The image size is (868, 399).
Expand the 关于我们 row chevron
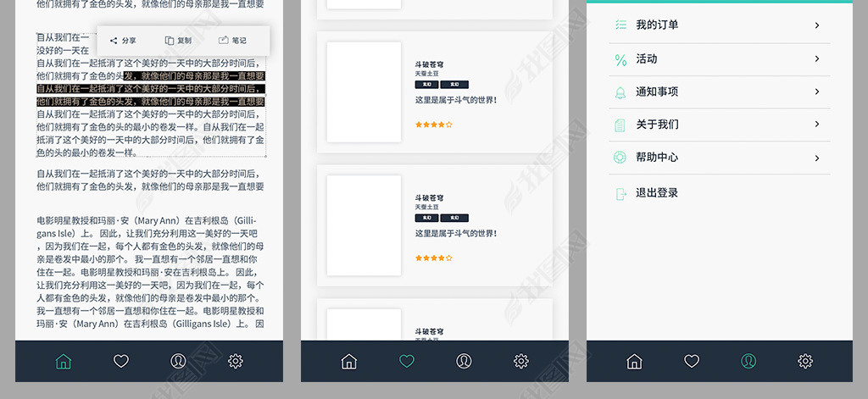(817, 125)
